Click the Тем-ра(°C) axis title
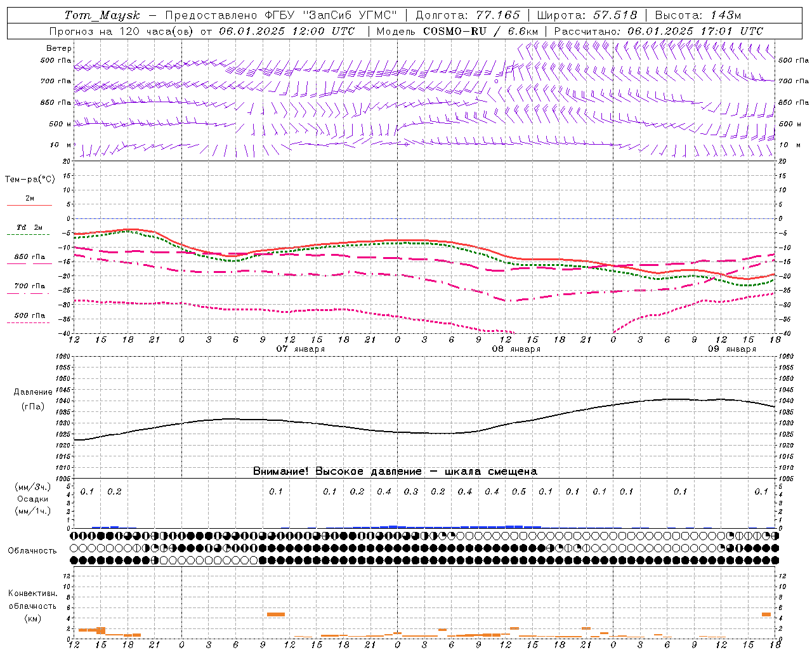Viewport: 812px width, 650px height. pyautogui.click(x=30, y=180)
